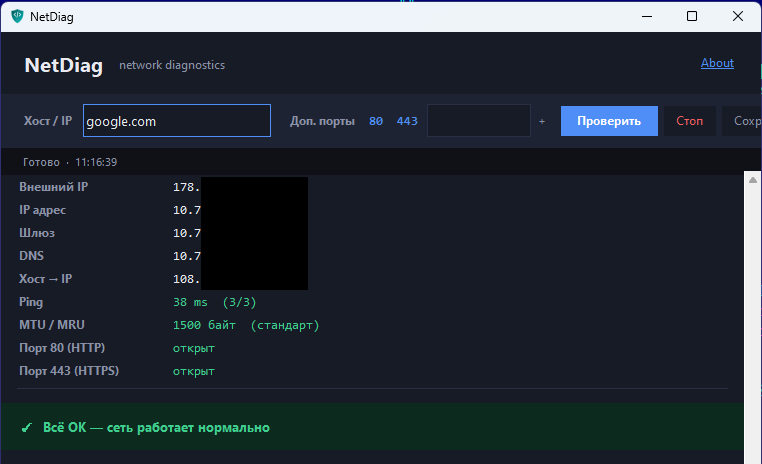Open the About link
The image size is (762, 464).
click(717, 63)
